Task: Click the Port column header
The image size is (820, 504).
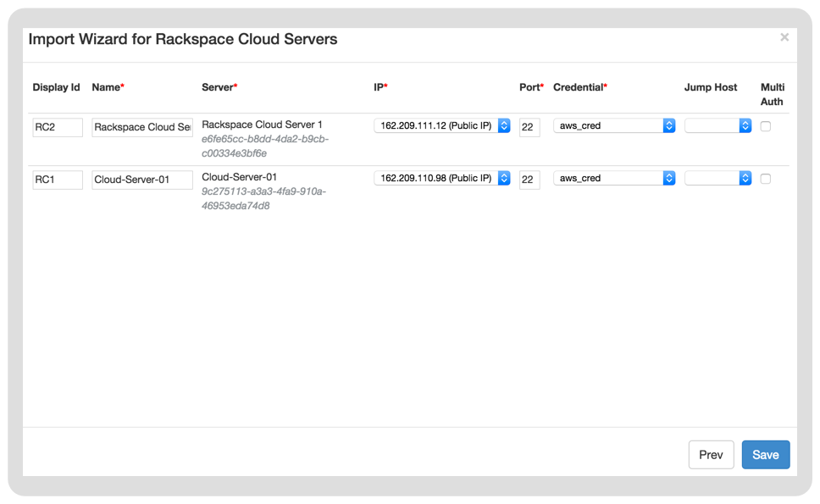Action: click(531, 87)
